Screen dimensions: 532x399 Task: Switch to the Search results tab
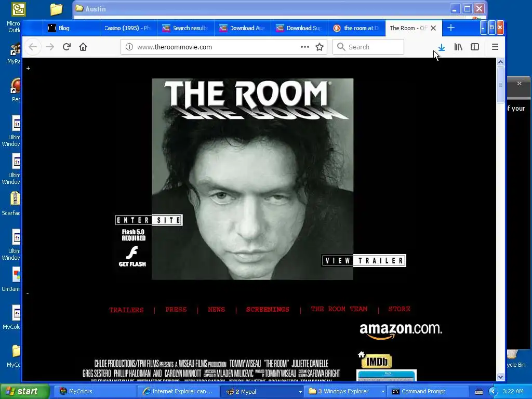185,28
